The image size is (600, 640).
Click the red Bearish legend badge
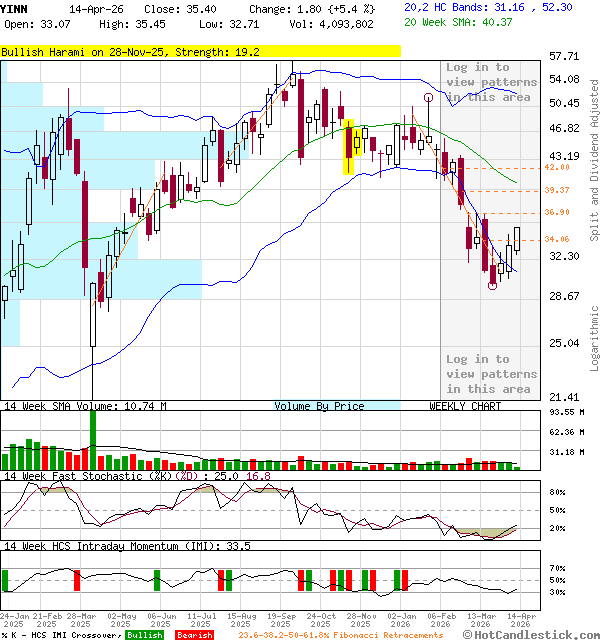(x=194, y=634)
